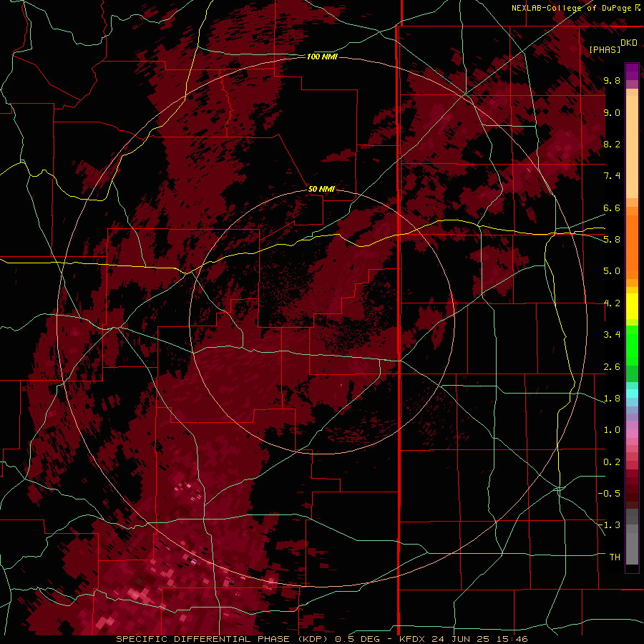Click the 4.2 value on color scale
This screenshot has width=644, height=644.
pos(612,303)
